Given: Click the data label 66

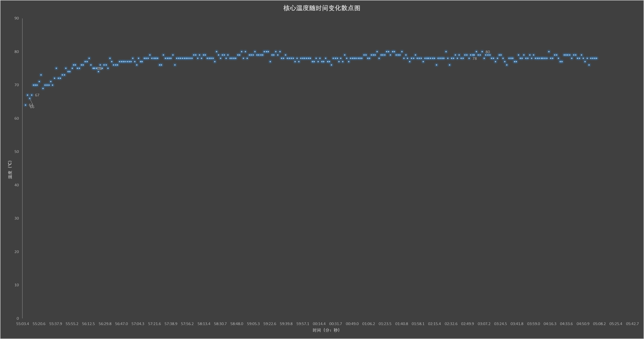Looking at the screenshot, I should click(32, 107).
